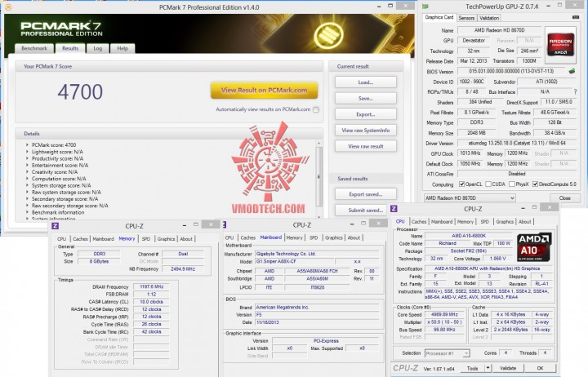Click the Validate button in CPU-Z
Screen dimensions: 588x377
click(508, 368)
